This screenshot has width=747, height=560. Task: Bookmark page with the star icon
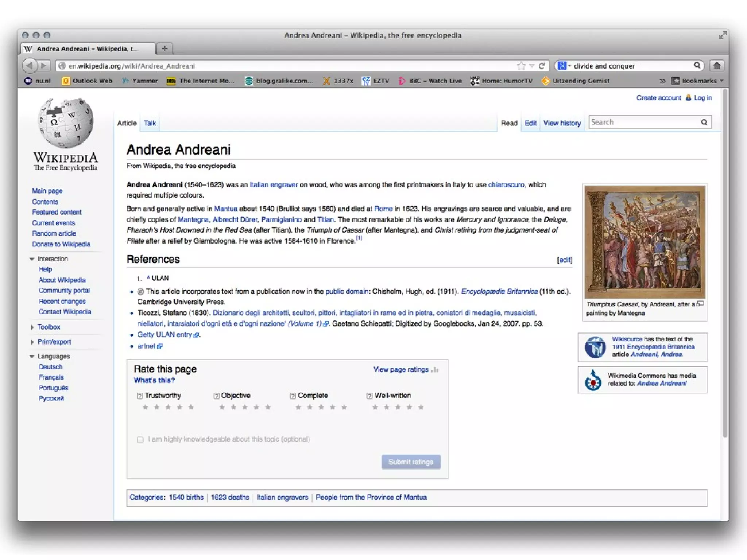[x=521, y=66]
